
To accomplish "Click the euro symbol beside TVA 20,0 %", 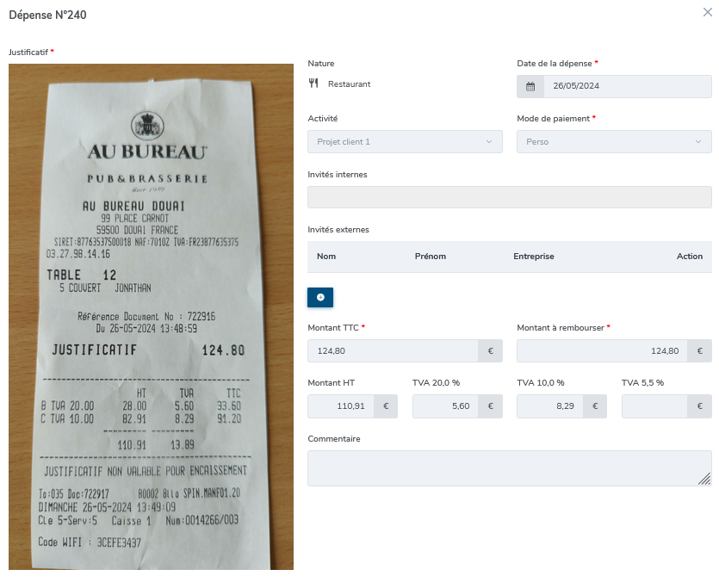I will pos(490,406).
